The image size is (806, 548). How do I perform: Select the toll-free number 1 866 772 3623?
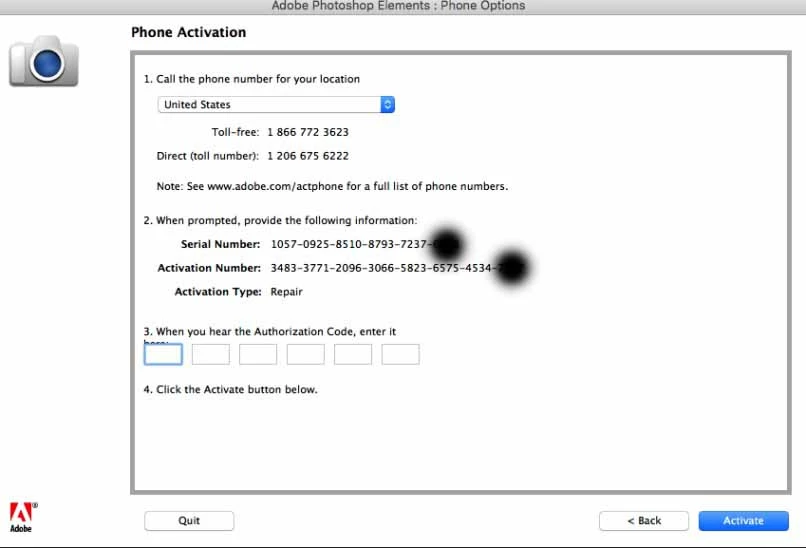point(308,132)
